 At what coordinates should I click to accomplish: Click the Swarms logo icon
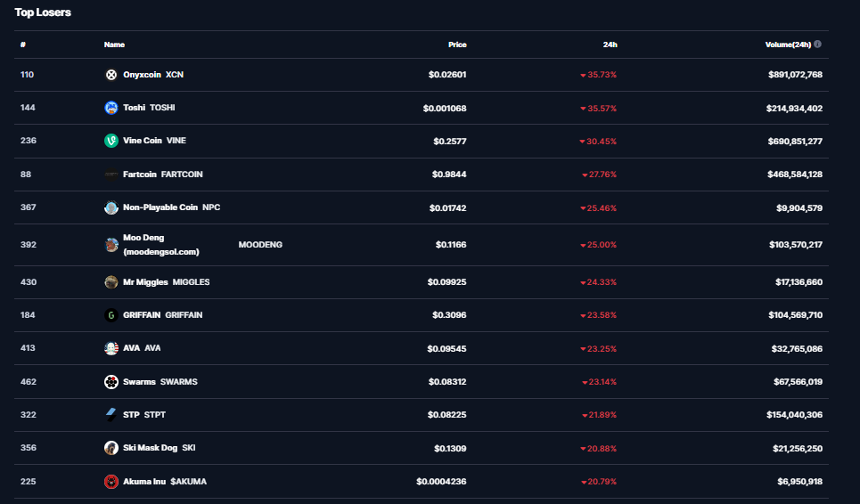point(111,382)
